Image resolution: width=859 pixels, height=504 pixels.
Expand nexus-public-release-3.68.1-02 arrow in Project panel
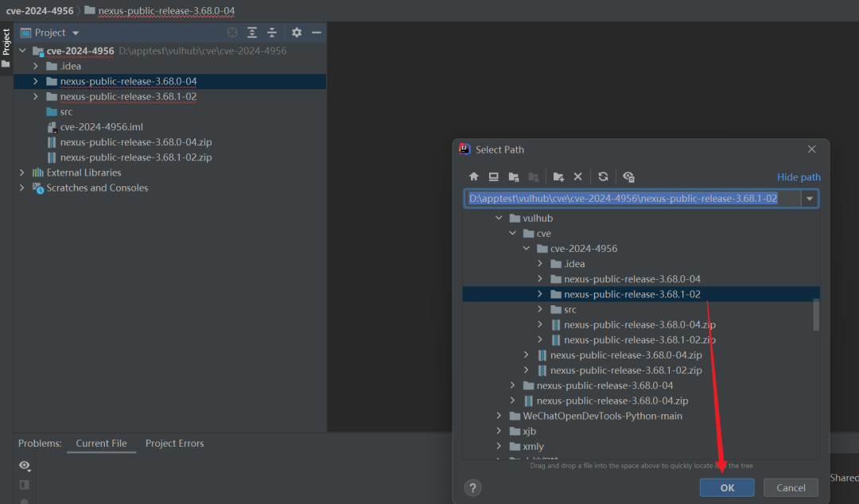pos(36,96)
